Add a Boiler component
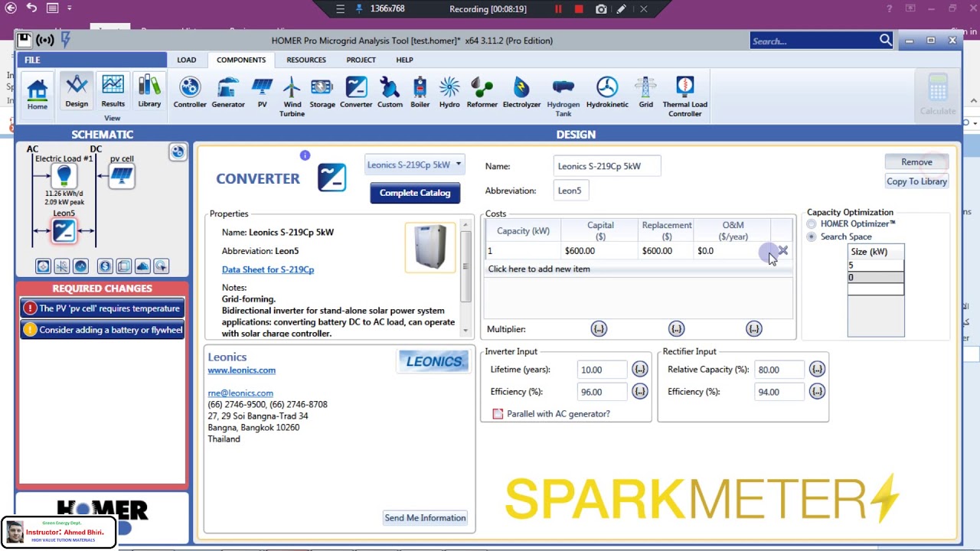The width and height of the screenshot is (980, 551). coord(420,93)
